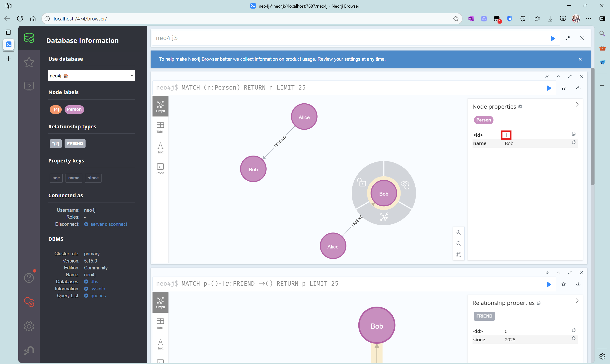Open the :dbs databases link
The width and height of the screenshot is (610, 364).
pos(91,282)
